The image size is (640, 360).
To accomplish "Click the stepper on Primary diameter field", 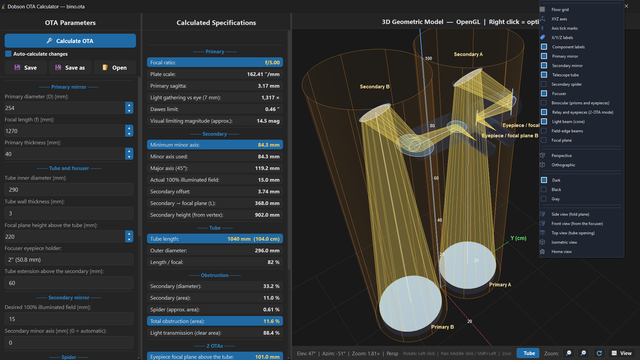I will click(x=129, y=108).
